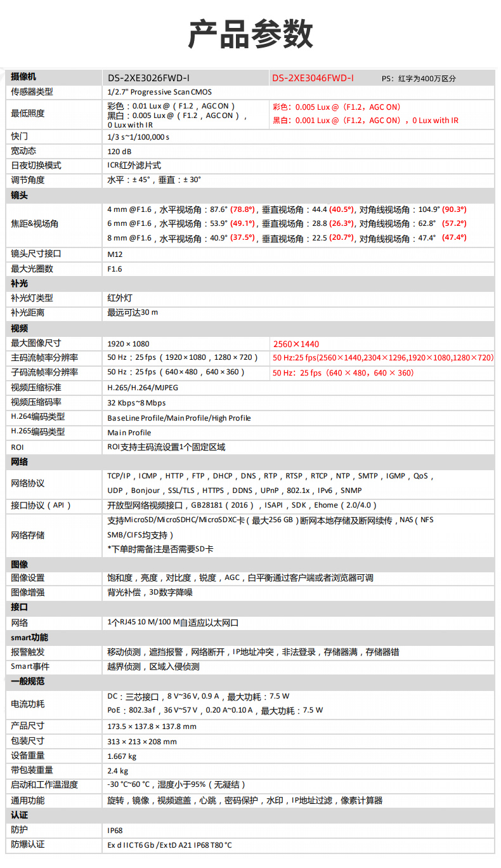Viewport: 501px width, 868px height.
Task: Click value 最远可达30 m
Action: tap(133, 313)
